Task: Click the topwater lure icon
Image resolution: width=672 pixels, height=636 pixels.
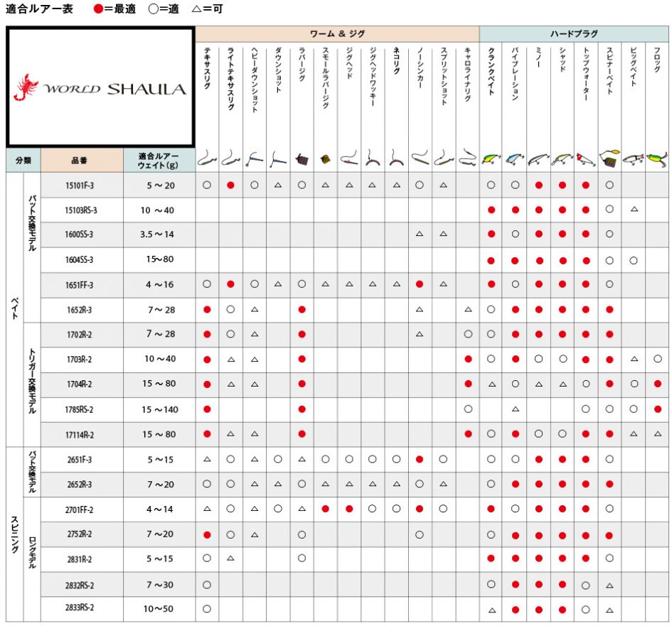Action: [x=585, y=159]
